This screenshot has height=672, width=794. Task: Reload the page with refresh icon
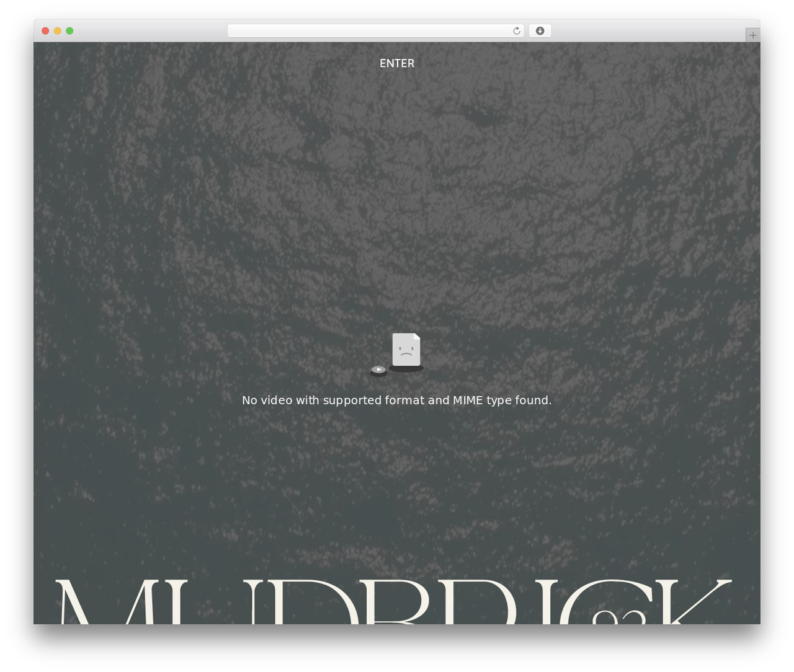pyautogui.click(x=516, y=31)
